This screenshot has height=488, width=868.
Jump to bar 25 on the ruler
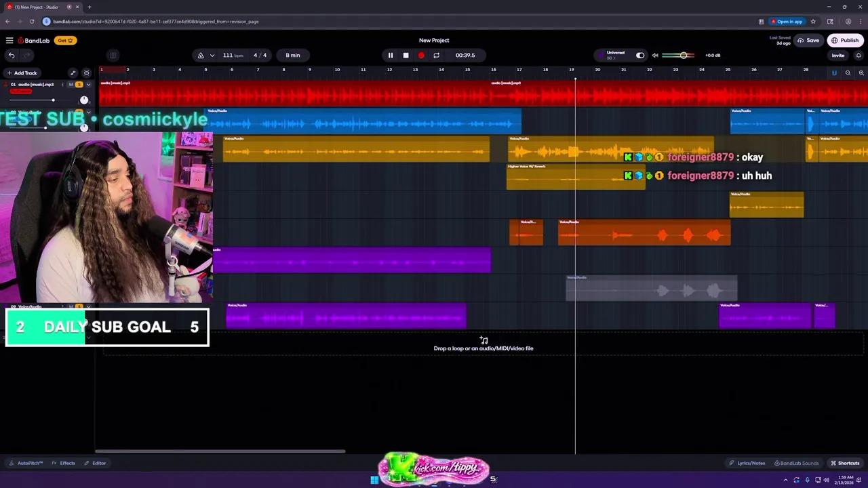coord(728,70)
